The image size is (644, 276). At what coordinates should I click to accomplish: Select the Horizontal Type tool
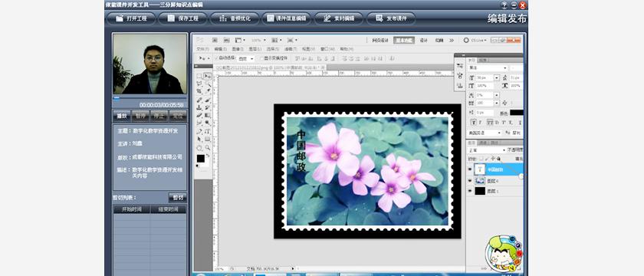click(x=208, y=131)
